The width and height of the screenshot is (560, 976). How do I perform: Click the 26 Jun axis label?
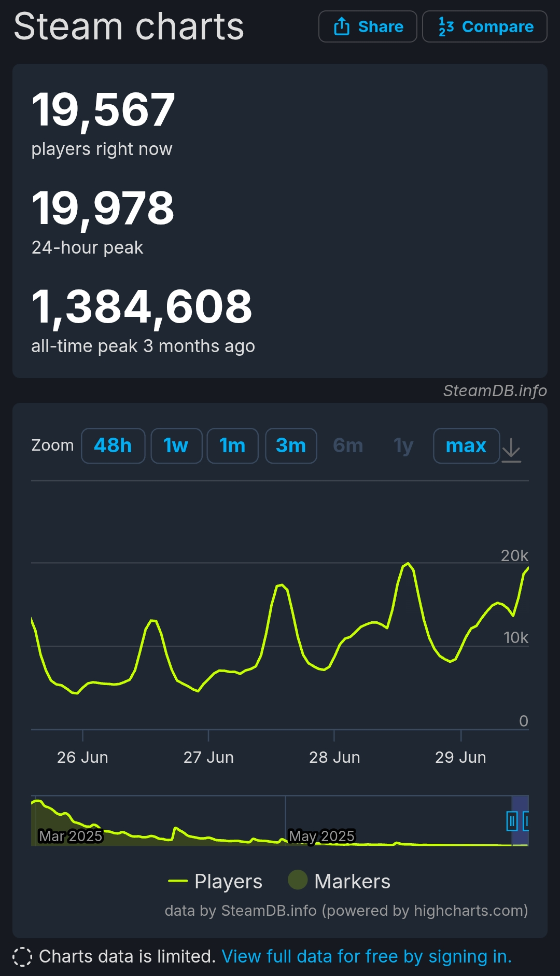[82, 757]
